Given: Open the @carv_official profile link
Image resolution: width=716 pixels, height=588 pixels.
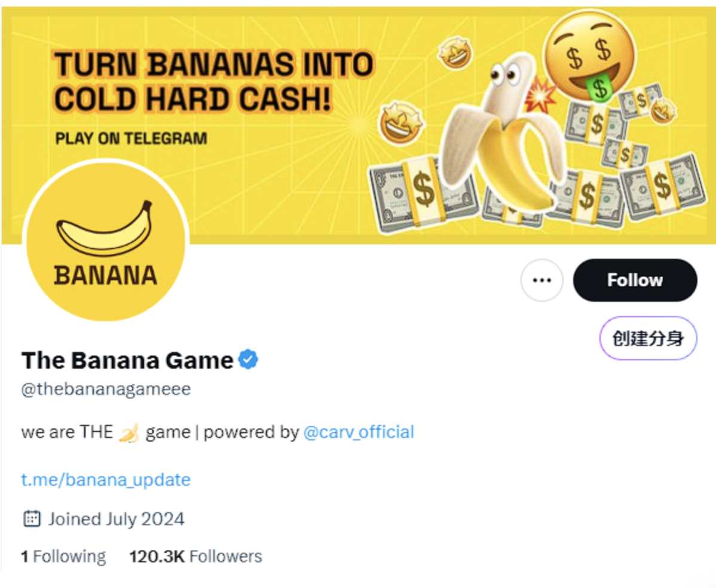Looking at the screenshot, I should click(359, 431).
